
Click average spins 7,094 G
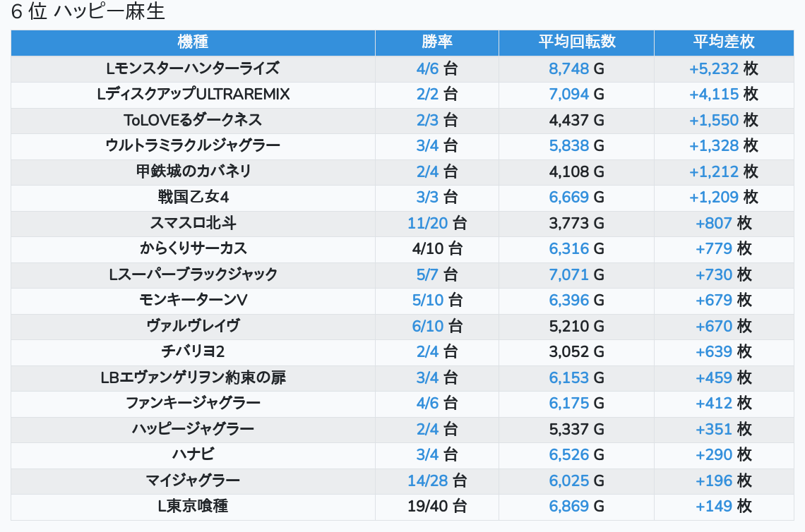coord(576,95)
